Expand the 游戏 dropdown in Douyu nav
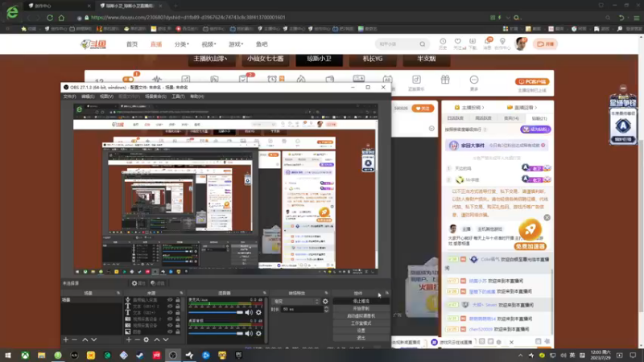 236,44
